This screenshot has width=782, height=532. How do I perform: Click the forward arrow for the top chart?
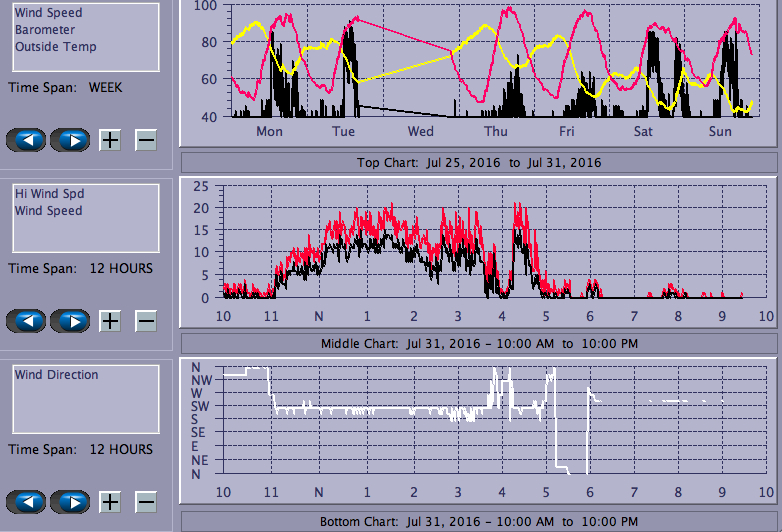[69, 140]
